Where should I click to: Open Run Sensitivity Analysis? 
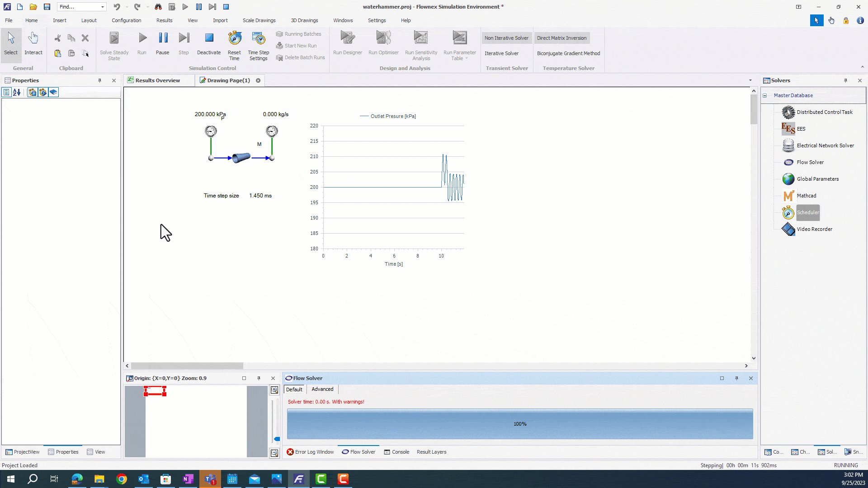421,46
